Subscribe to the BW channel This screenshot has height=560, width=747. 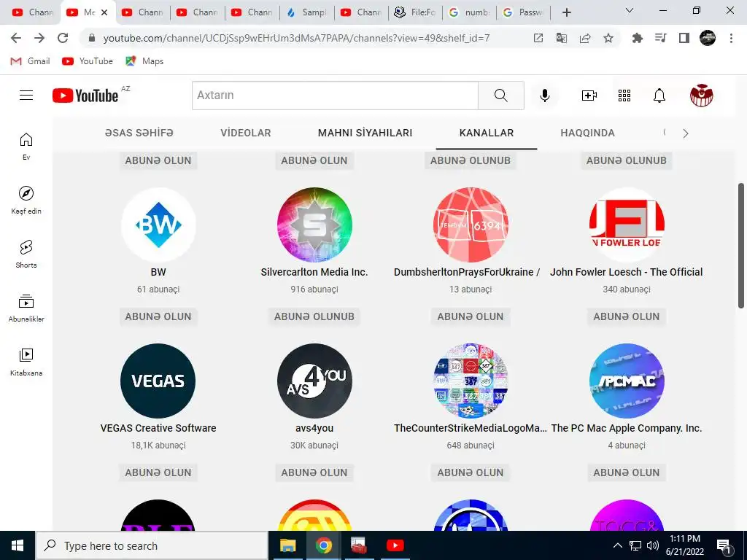coord(158,316)
